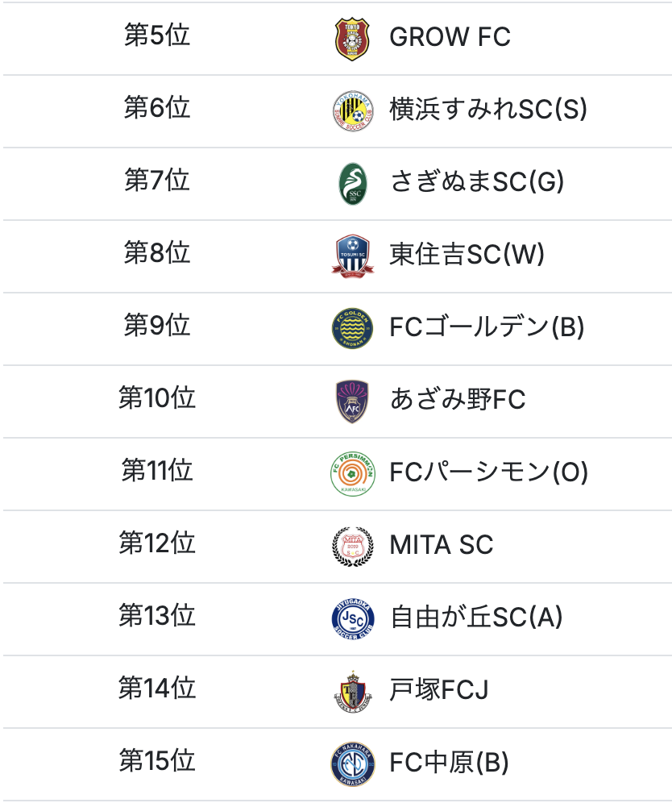
Task: Click the 戸塚FCJ team crest
Action: coord(352,692)
